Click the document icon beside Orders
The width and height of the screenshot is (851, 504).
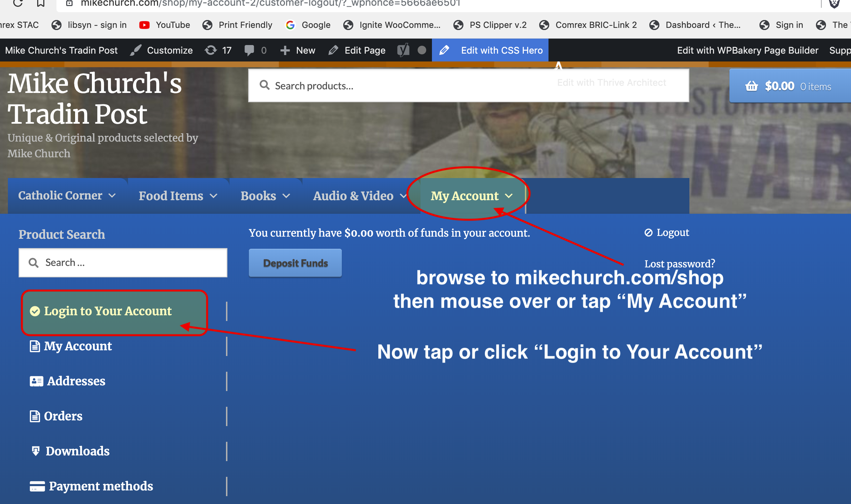[x=35, y=416]
